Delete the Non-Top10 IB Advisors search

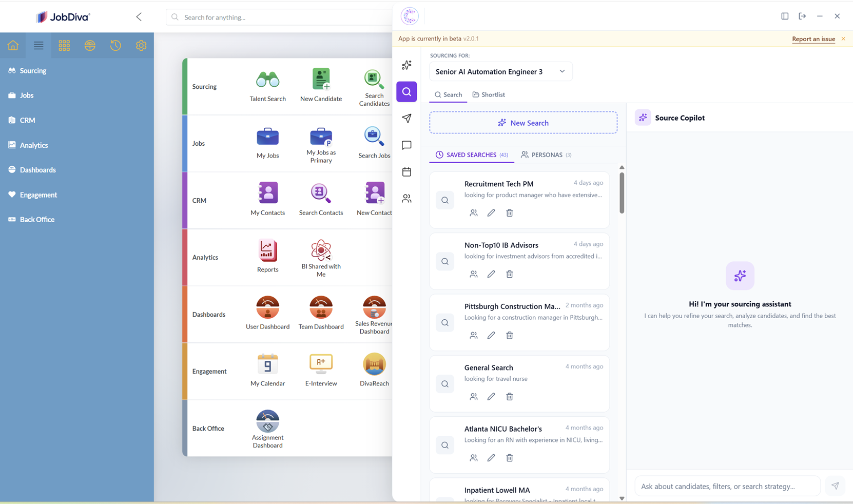[510, 274]
